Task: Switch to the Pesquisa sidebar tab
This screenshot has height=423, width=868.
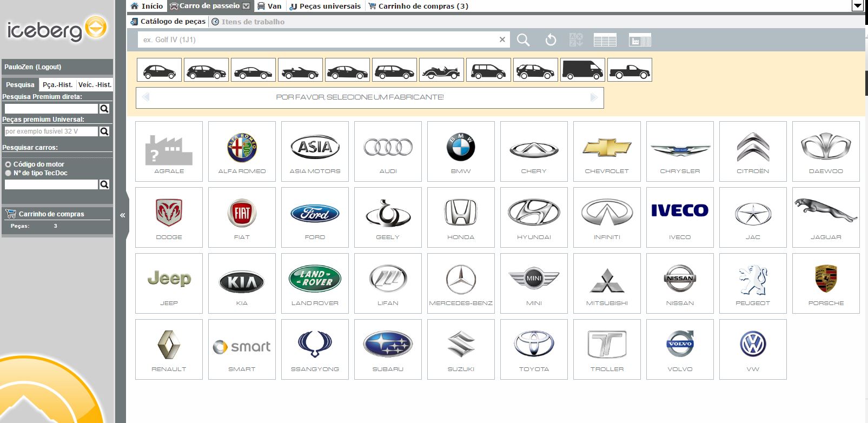Action: 20,85
